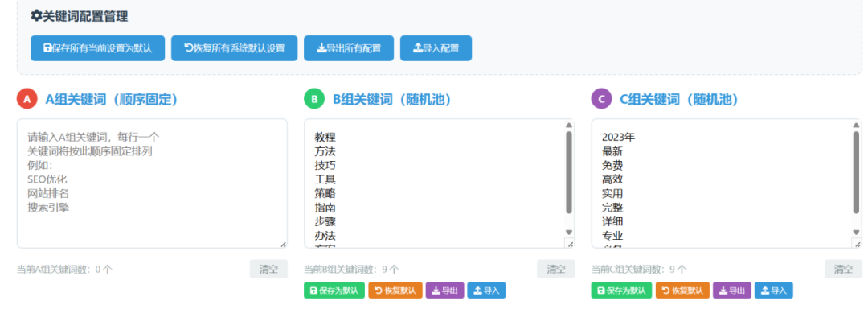Click 导入配置 button
Viewport: 868px width, 309px height.
[436, 48]
